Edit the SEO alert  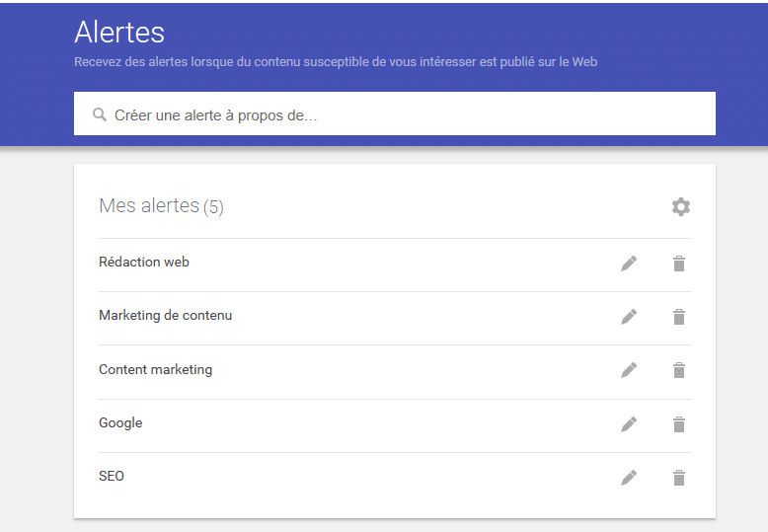pos(629,478)
